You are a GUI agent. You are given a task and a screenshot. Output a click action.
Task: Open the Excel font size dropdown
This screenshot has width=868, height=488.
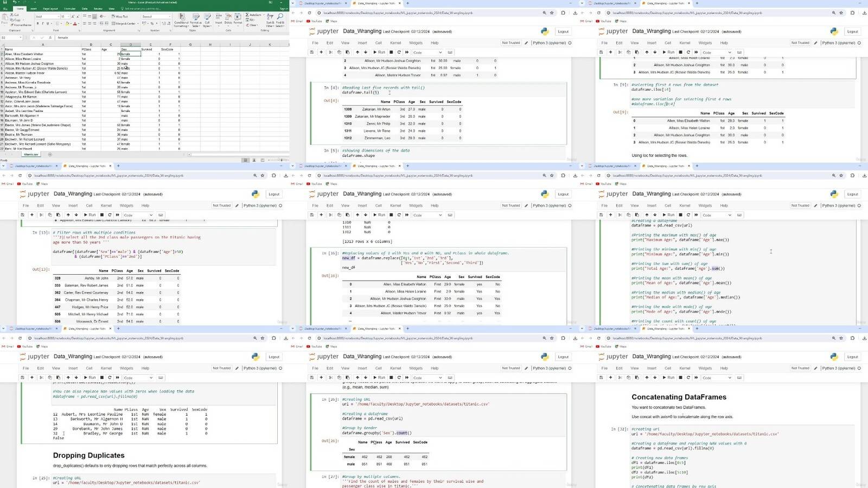(x=68, y=17)
